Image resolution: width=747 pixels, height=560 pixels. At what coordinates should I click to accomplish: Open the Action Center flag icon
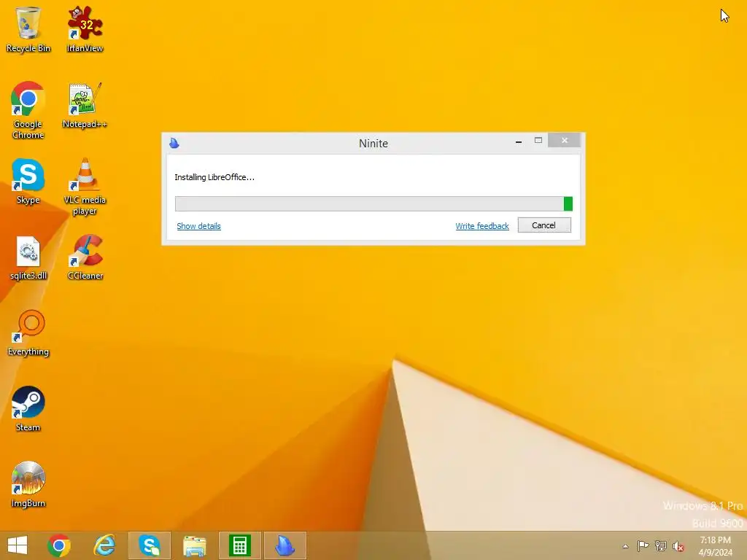[643, 546]
